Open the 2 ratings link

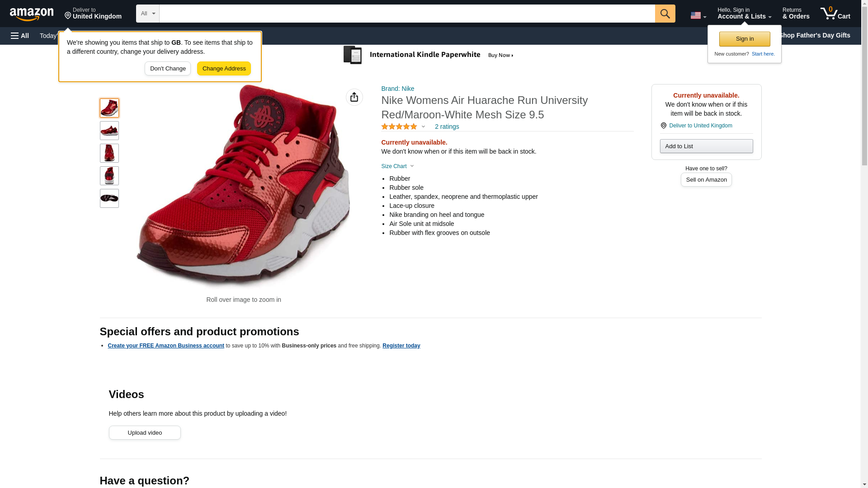tap(447, 127)
